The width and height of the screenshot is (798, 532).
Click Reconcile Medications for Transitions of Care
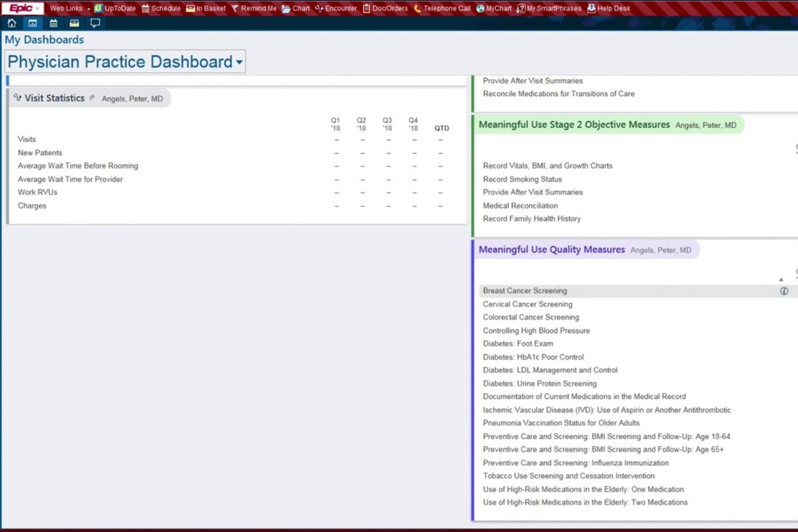[559, 94]
